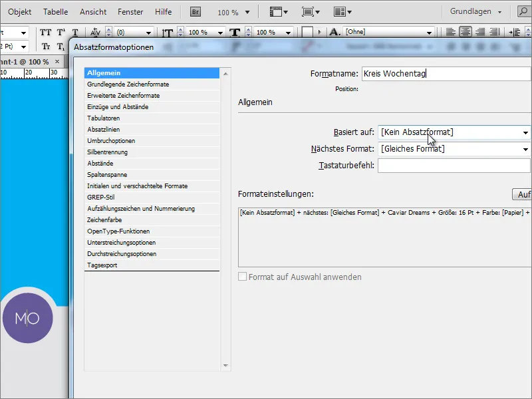Select the Allgemein category
The image size is (532, 399).
152,73
